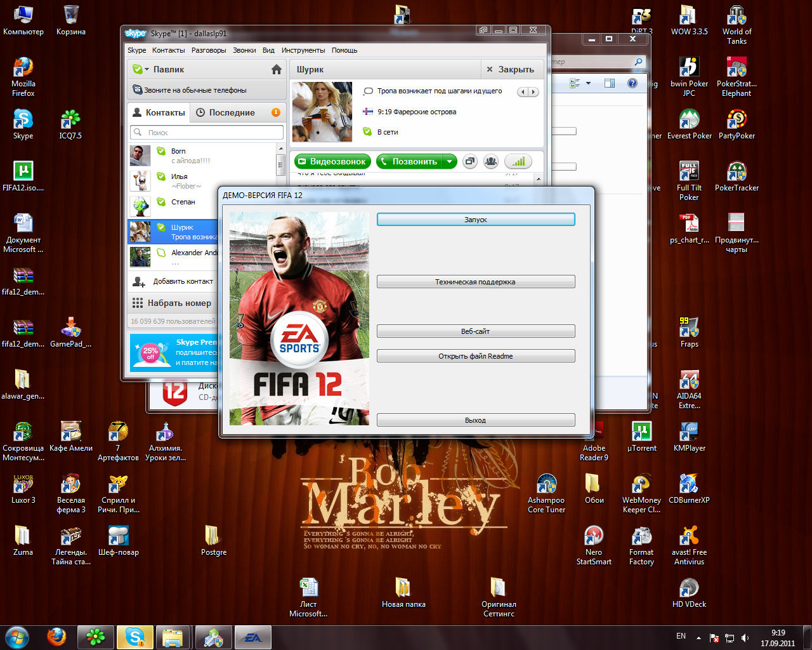The height and width of the screenshot is (650, 812).
Task: Click the Skype contacts list scrollbar
Action: [280, 164]
